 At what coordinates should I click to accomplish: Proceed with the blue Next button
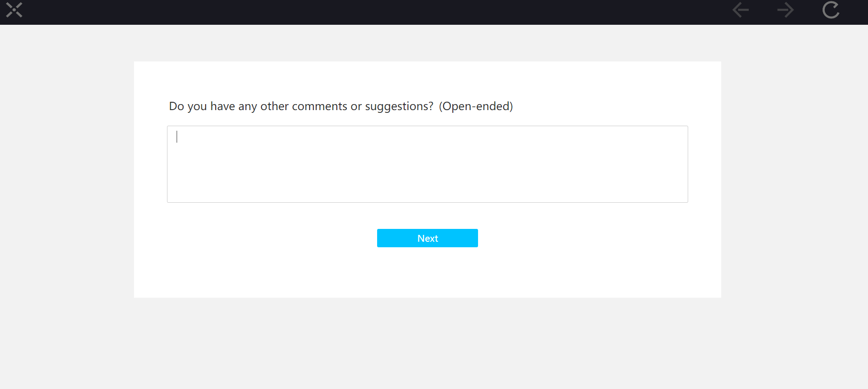coord(428,238)
